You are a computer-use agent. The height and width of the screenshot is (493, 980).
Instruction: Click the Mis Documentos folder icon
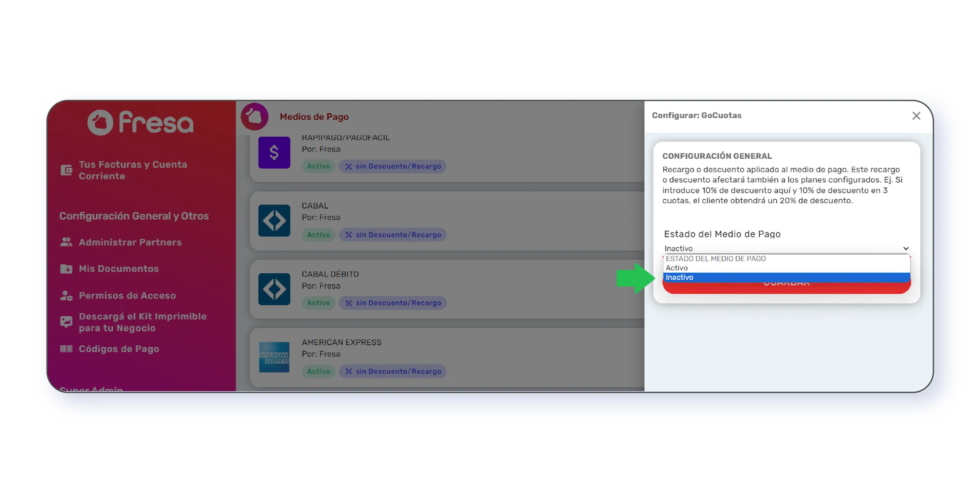[x=66, y=269]
